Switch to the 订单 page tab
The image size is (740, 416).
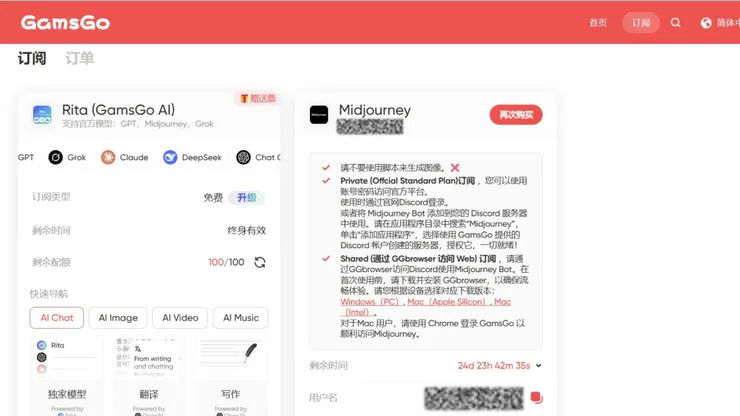pyautogui.click(x=80, y=59)
